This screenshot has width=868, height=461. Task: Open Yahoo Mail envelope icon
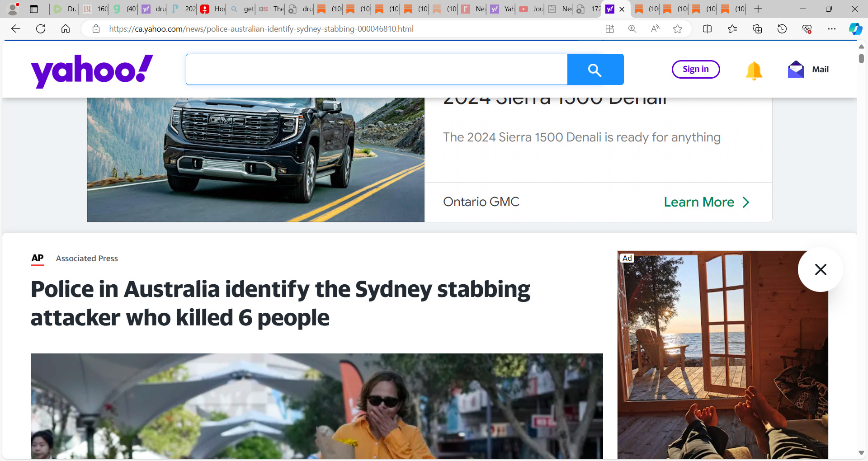(x=796, y=70)
